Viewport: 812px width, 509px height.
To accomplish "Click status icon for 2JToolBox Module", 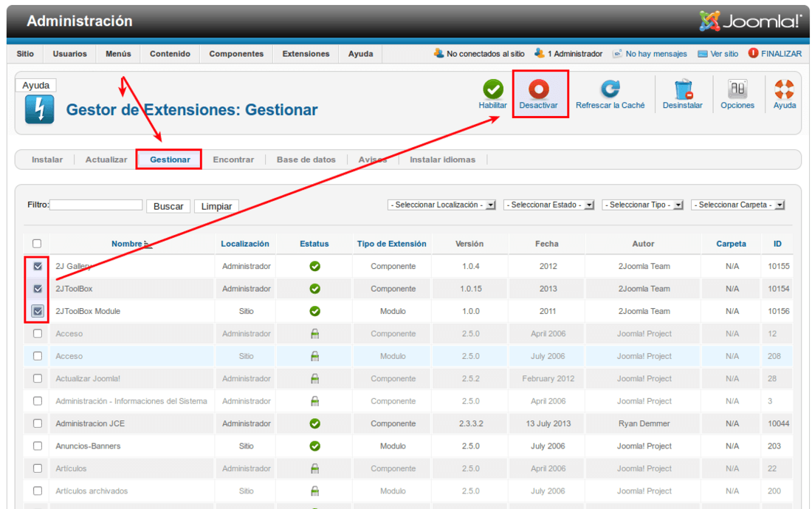I will (x=315, y=311).
